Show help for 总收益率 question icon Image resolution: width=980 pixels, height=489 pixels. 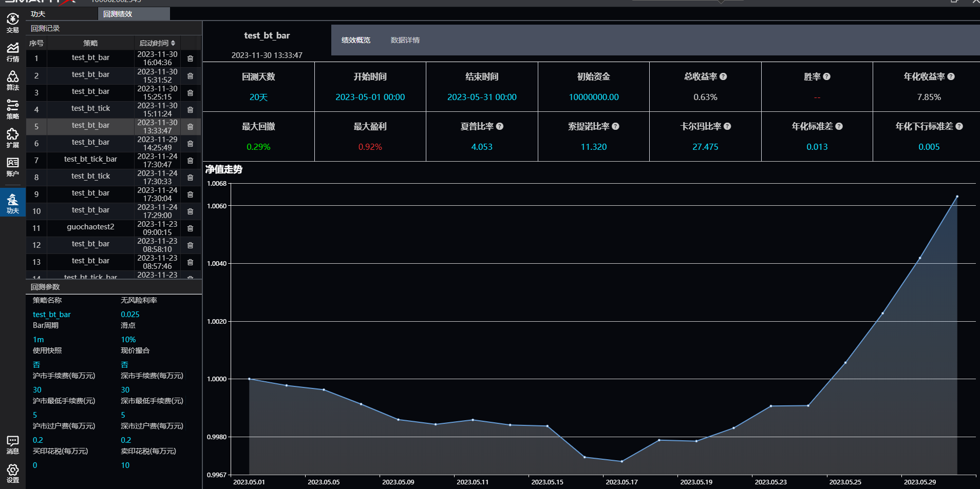click(x=723, y=76)
